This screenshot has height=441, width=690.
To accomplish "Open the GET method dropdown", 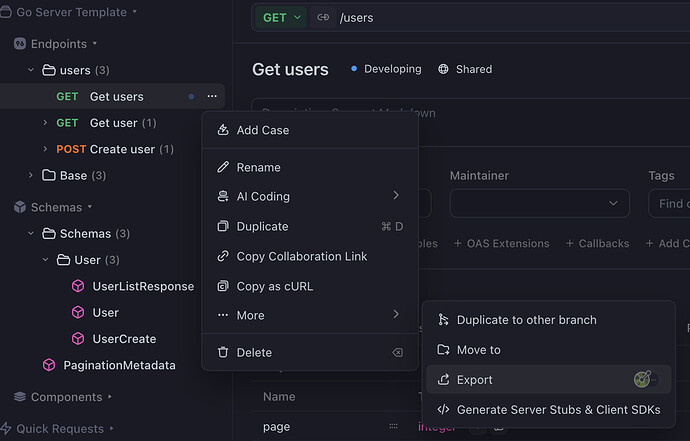I will click(x=281, y=17).
